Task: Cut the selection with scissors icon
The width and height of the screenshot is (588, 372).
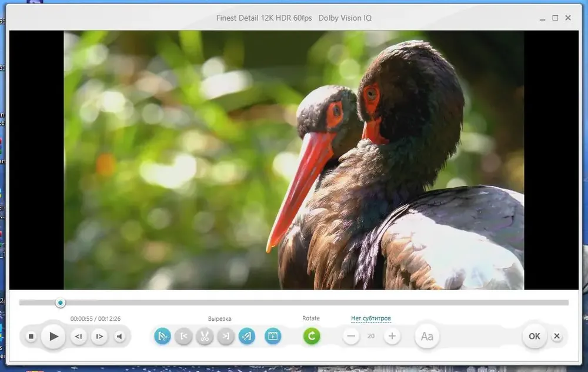Action: coord(205,336)
